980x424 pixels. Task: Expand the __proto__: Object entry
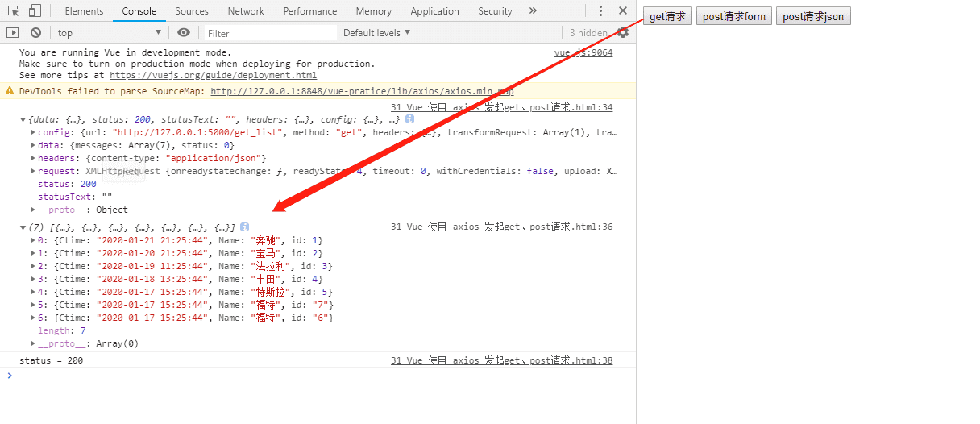pos(32,210)
